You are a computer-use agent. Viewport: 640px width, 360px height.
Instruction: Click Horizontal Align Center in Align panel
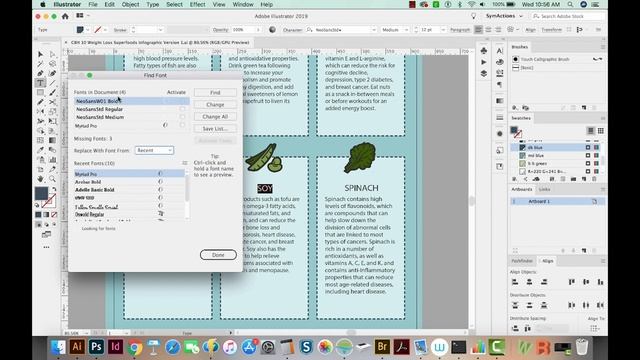point(529,282)
